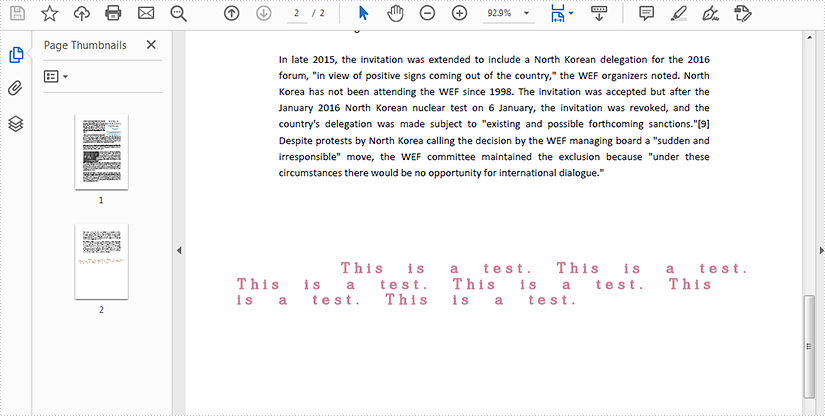The width and height of the screenshot is (825, 416).
Task: Click the '[9]' reference in paragraph
Action: pos(703,124)
